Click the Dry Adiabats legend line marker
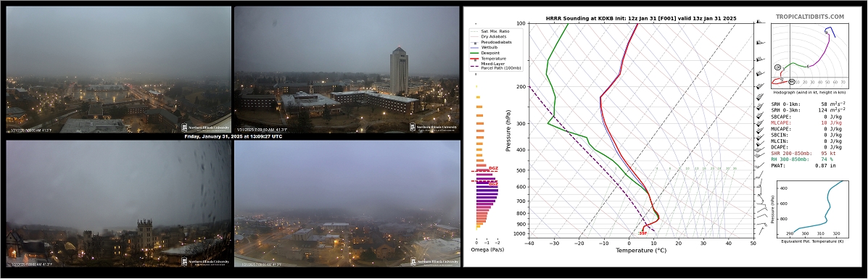 pos(474,36)
